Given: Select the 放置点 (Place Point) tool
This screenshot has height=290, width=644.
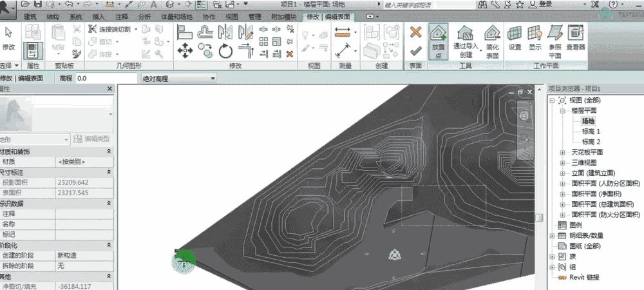Looking at the screenshot, I should tap(438, 39).
